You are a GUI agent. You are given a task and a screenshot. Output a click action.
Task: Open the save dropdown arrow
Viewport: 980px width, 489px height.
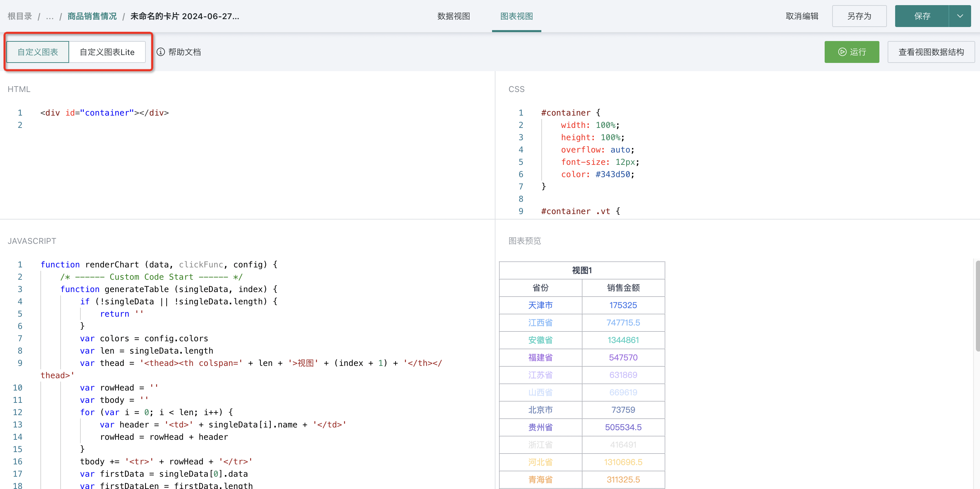point(960,16)
